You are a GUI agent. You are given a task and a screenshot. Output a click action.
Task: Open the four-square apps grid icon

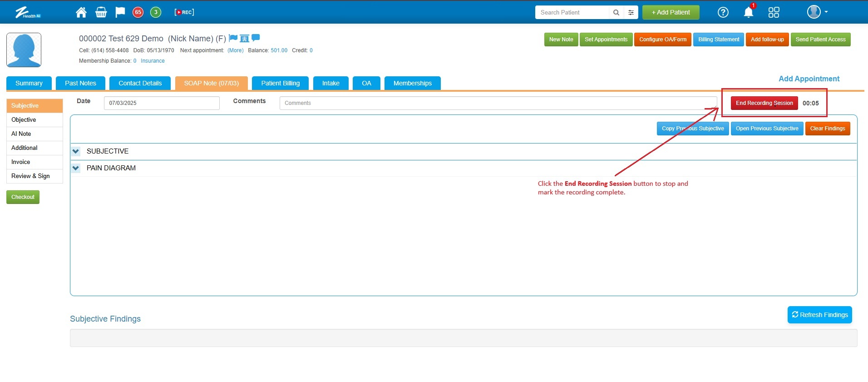(x=774, y=12)
